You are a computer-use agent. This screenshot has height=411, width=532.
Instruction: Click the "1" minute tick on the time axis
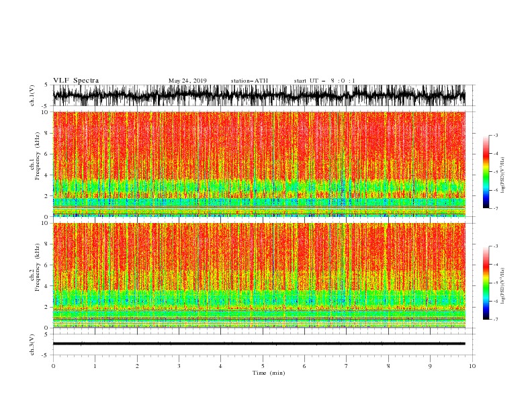[95, 366]
